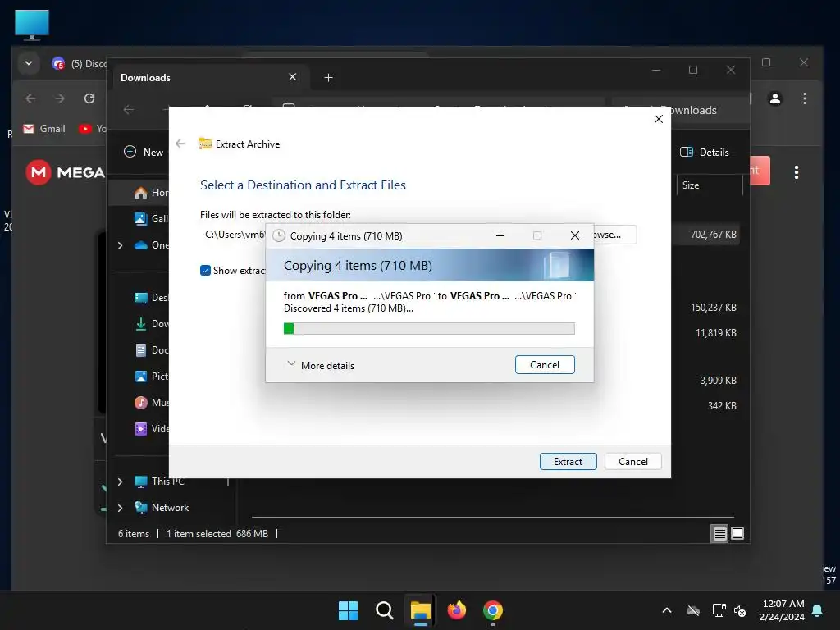Go forward in Chrome browser
The width and height of the screenshot is (840, 630).
pos(59,98)
